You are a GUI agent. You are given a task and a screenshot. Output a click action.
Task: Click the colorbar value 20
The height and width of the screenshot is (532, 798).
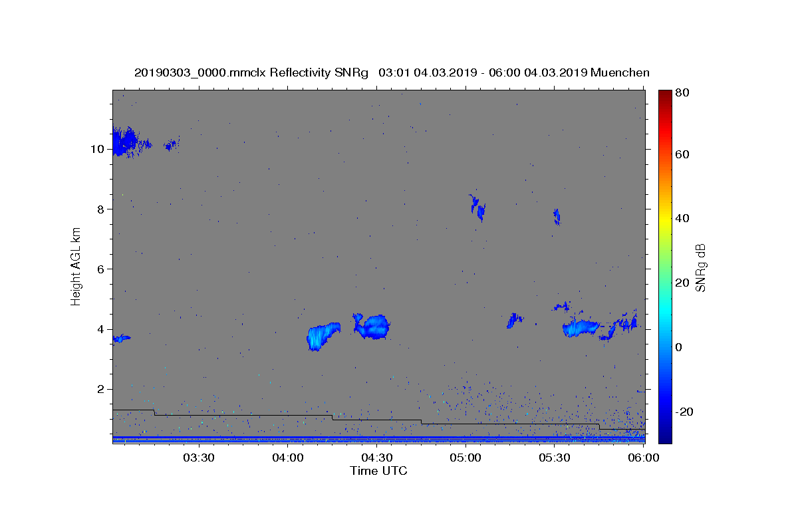click(x=682, y=283)
